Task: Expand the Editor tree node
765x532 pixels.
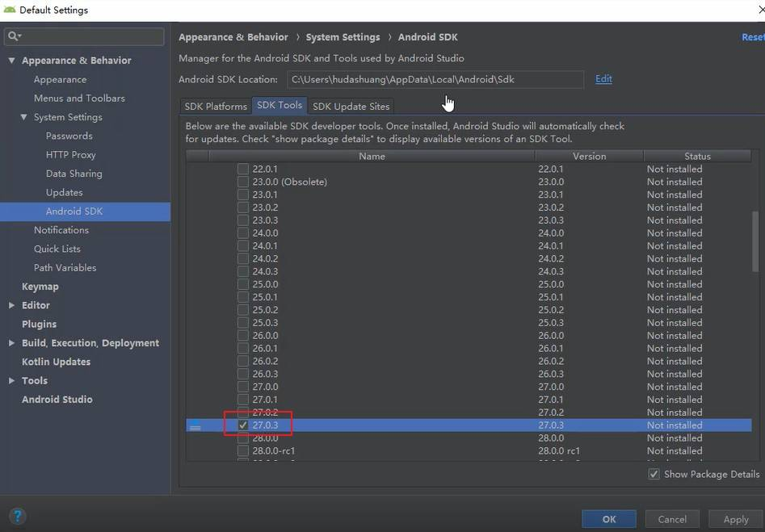Action: coord(11,305)
